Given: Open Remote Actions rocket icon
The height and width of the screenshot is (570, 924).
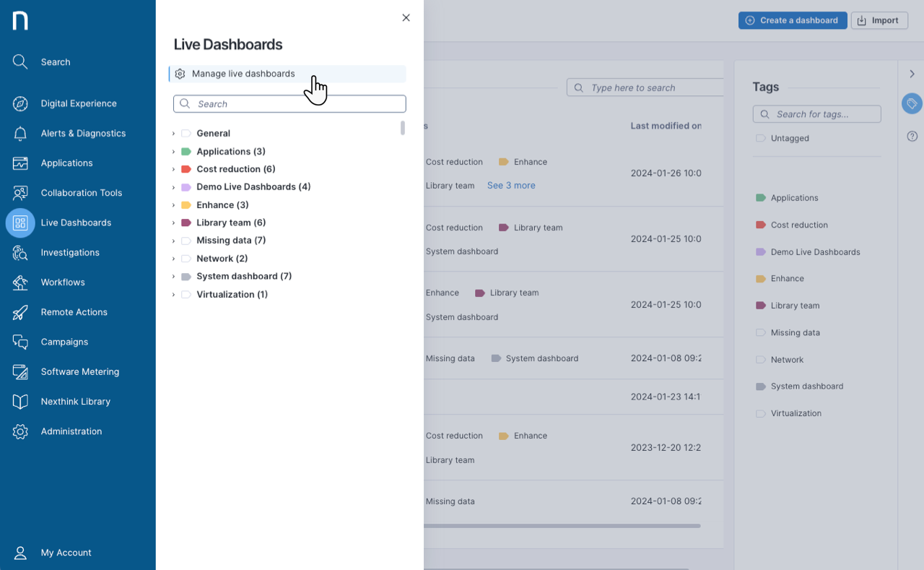Looking at the screenshot, I should (20, 312).
